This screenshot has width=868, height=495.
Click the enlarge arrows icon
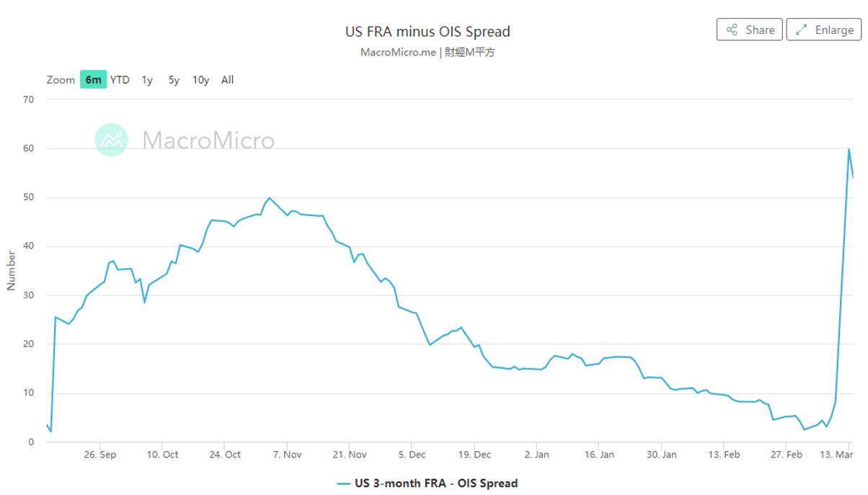click(801, 30)
